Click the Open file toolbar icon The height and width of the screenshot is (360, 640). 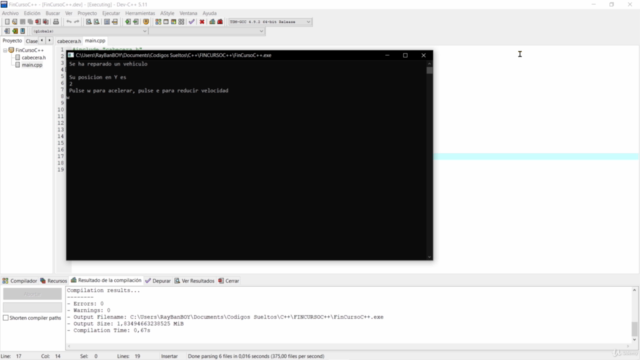pos(15,22)
